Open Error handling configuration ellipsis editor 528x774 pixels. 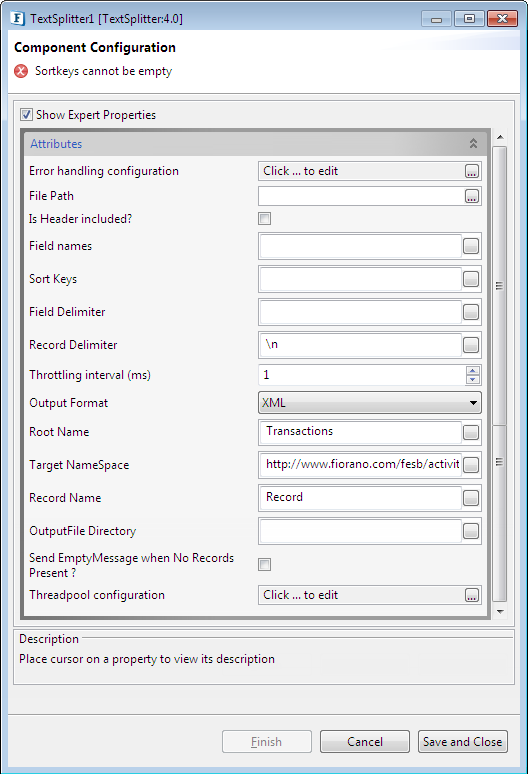pos(471,171)
